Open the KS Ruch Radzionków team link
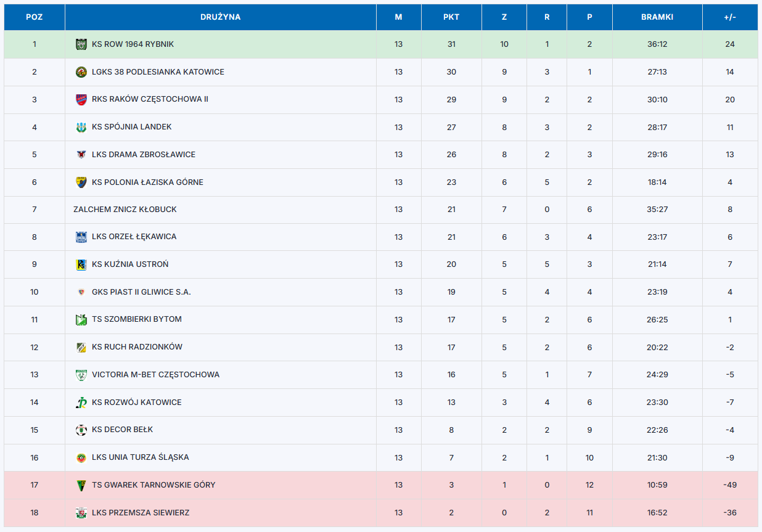Image resolution: width=762 pixels, height=532 pixels. (137, 347)
